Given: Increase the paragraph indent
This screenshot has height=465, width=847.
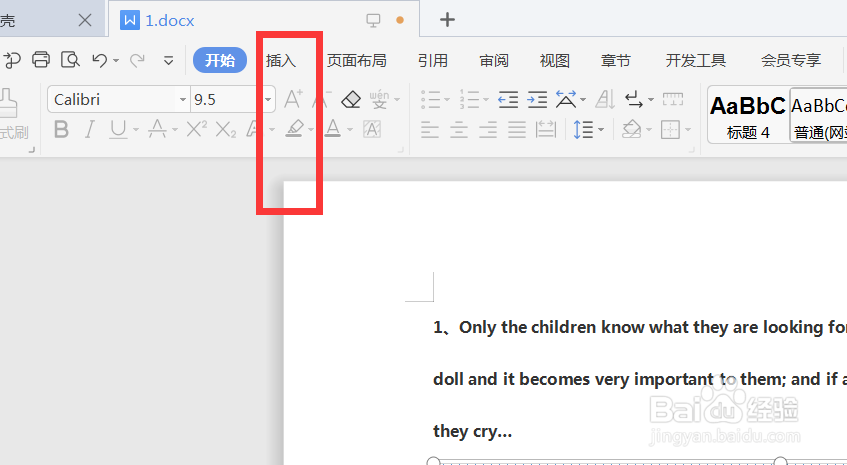Looking at the screenshot, I should pos(537,99).
